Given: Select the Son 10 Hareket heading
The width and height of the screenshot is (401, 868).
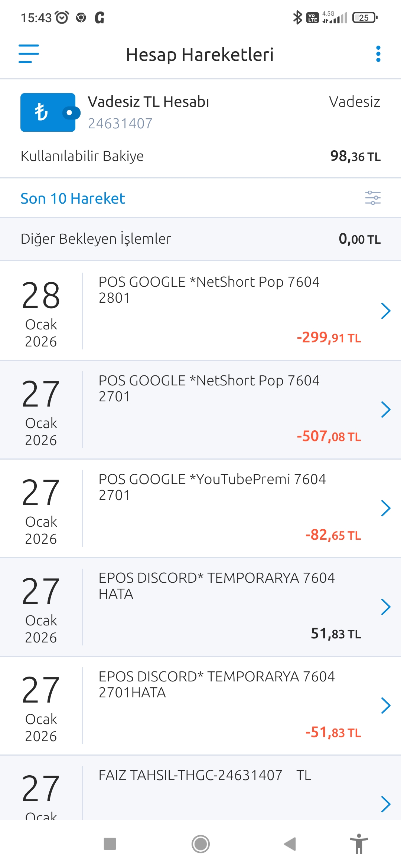Looking at the screenshot, I should pyautogui.click(x=73, y=198).
